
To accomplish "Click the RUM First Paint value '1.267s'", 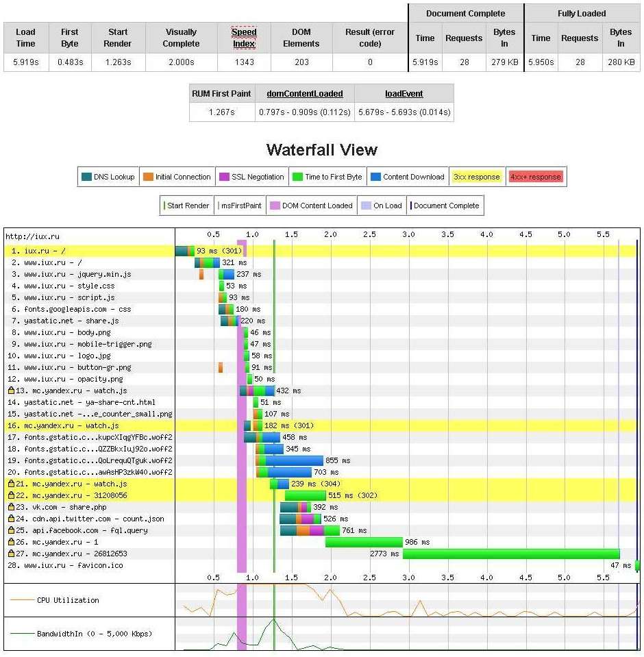I will 222,112.
